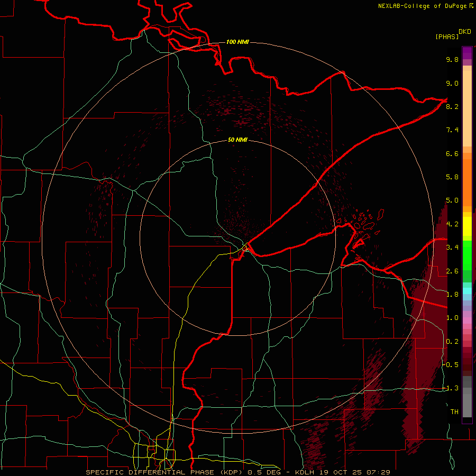Click the 4.2 value on the color scale
The width and height of the screenshot is (476, 476).
pyautogui.click(x=452, y=224)
